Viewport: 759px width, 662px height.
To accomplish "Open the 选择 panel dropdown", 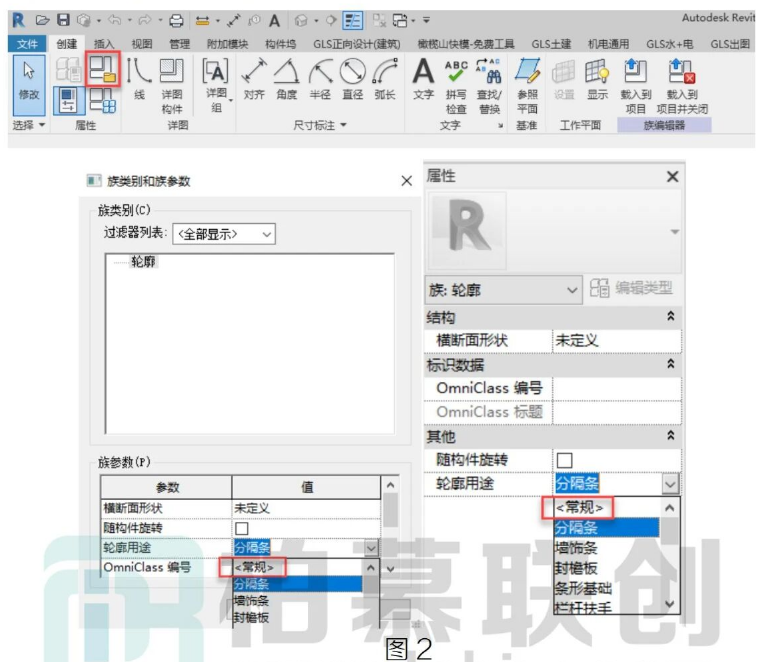I will coord(42,125).
